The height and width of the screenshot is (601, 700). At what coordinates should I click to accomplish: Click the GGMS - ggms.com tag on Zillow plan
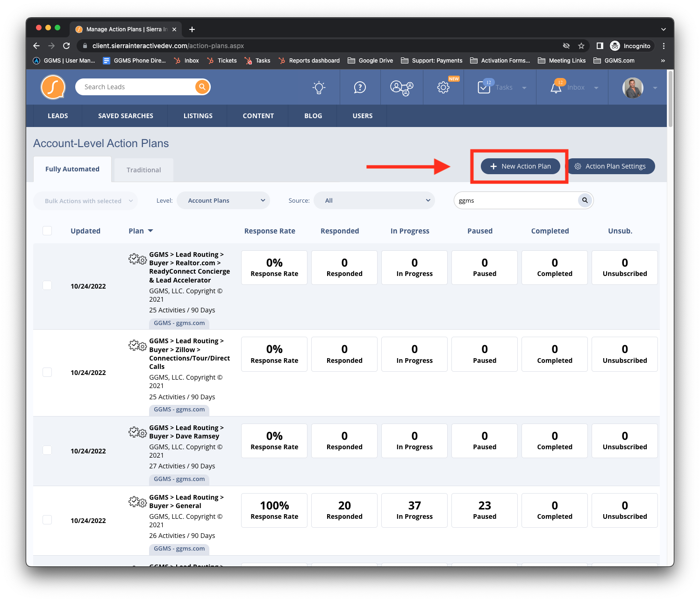coord(179,410)
